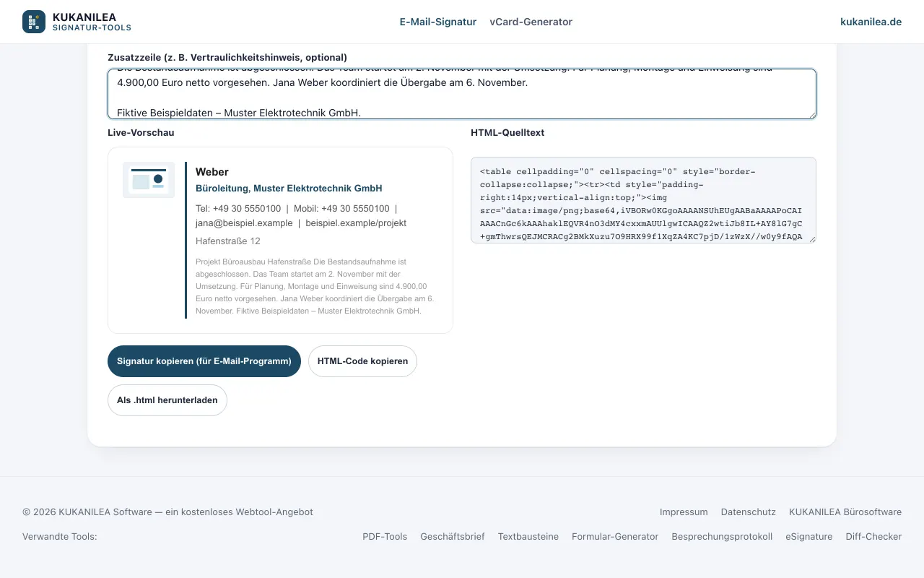Click the Zusatzzeile field label
The width and height of the screenshot is (924, 578).
click(227, 57)
